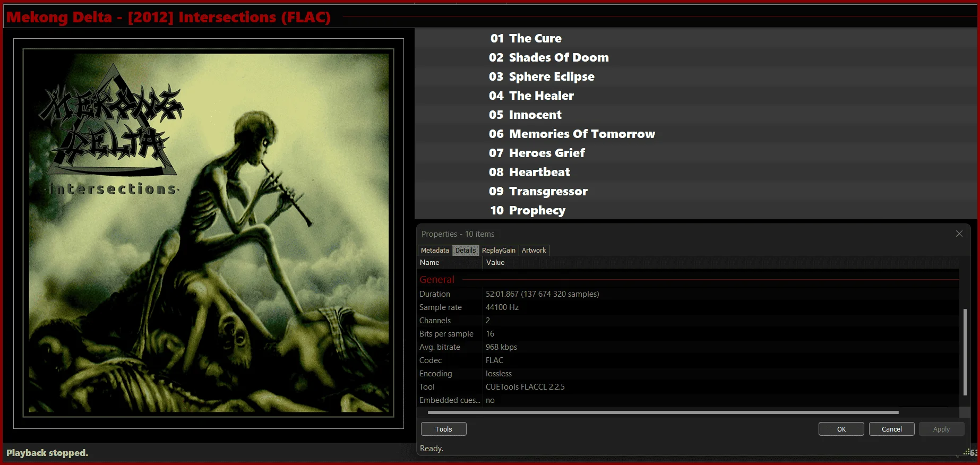Collapse the General section header
This screenshot has height=465, width=980.
(x=437, y=279)
